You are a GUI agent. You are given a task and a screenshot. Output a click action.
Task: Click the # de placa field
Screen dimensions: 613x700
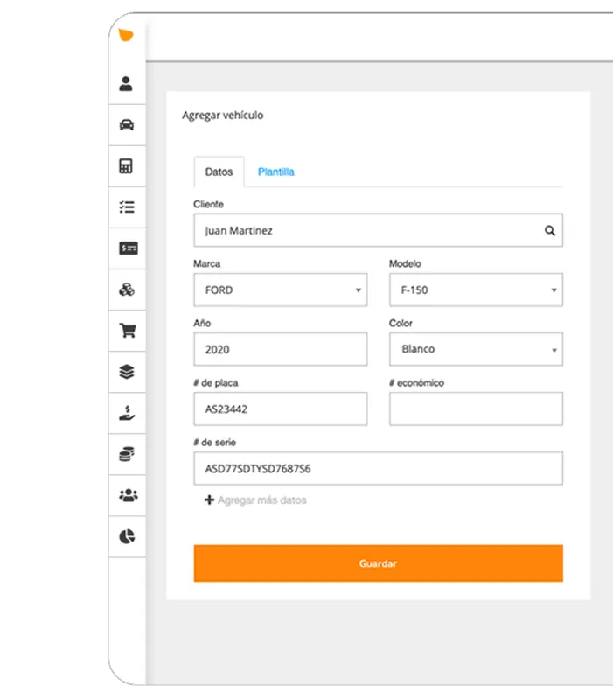click(281, 409)
